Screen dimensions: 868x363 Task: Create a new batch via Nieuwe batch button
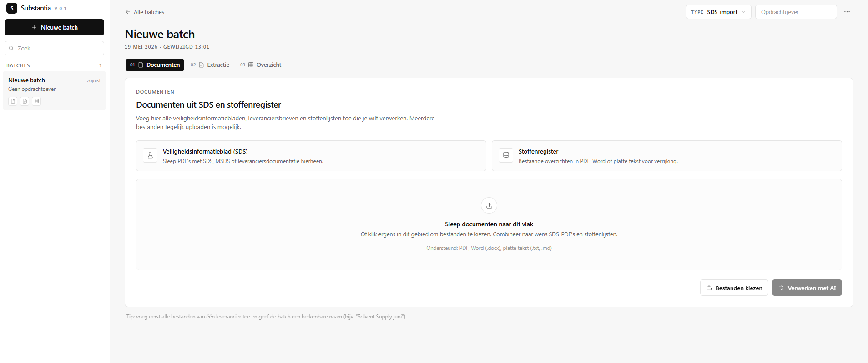pos(54,27)
